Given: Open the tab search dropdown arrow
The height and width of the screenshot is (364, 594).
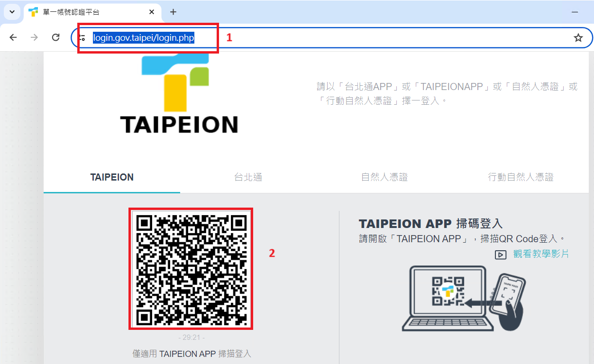Looking at the screenshot, I should 12,12.
